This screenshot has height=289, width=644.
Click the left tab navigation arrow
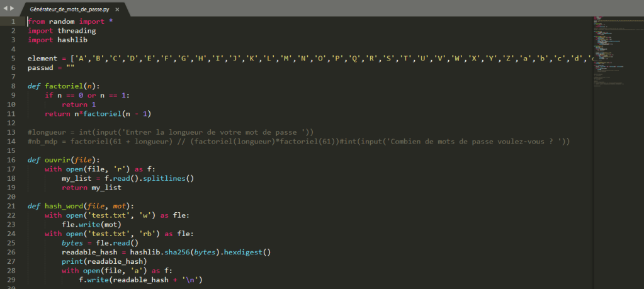click(6, 8)
